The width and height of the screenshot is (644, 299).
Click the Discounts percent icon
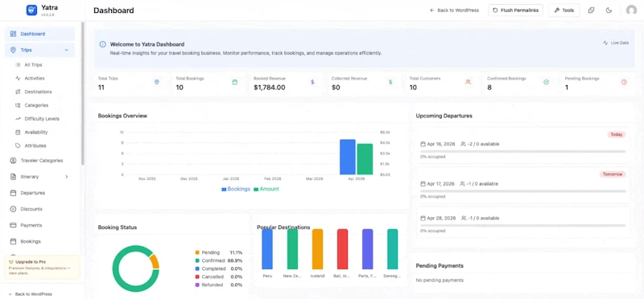(x=13, y=209)
